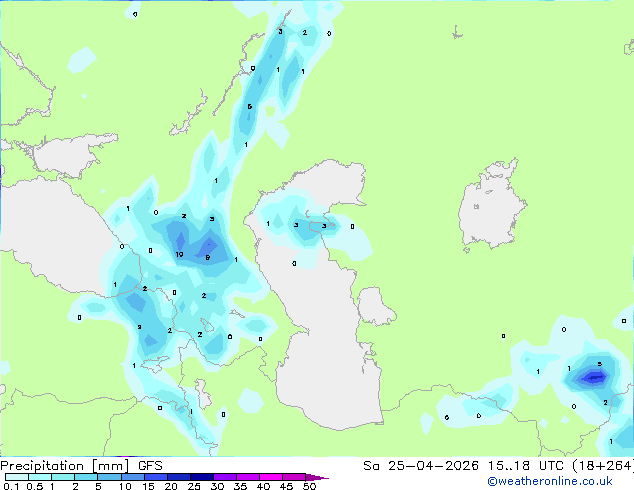The width and height of the screenshot is (634, 490).
Task: Pick the 10–15 mm legend color swatch
Action: click(132, 477)
